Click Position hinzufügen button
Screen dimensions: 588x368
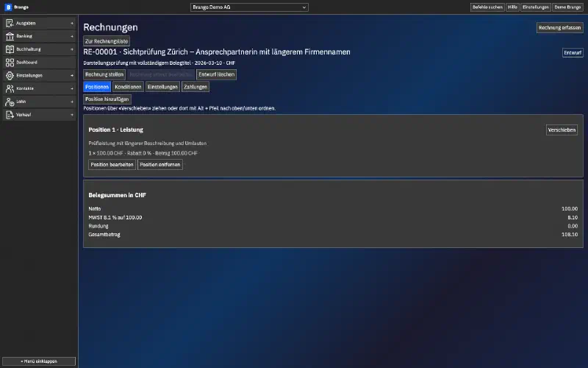click(107, 99)
